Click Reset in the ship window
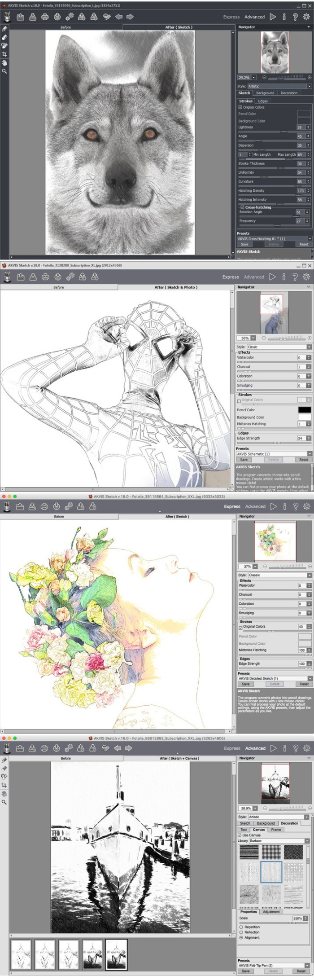 coord(301,971)
